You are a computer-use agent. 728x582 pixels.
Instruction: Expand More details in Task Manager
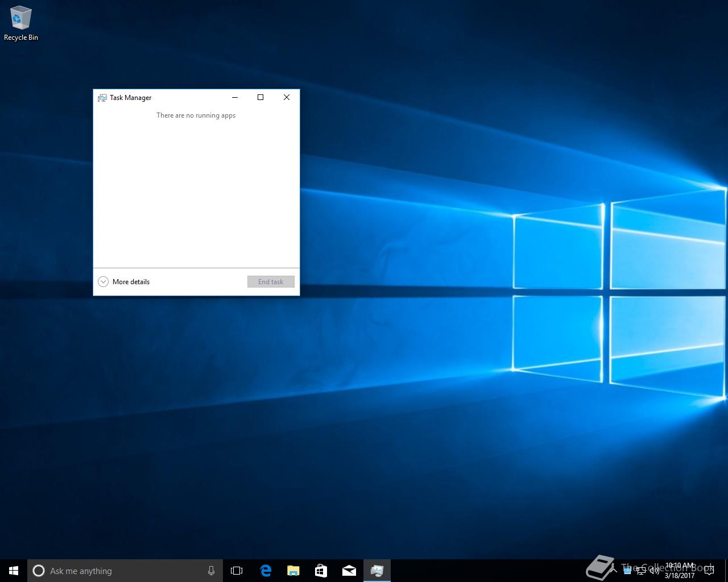click(x=124, y=282)
